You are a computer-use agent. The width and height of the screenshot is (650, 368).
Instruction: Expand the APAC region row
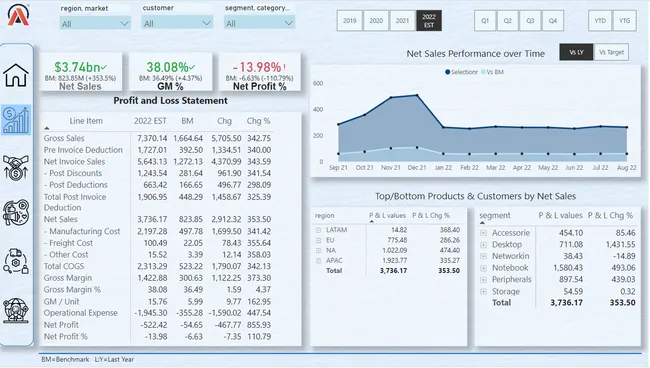coord(318,261)
